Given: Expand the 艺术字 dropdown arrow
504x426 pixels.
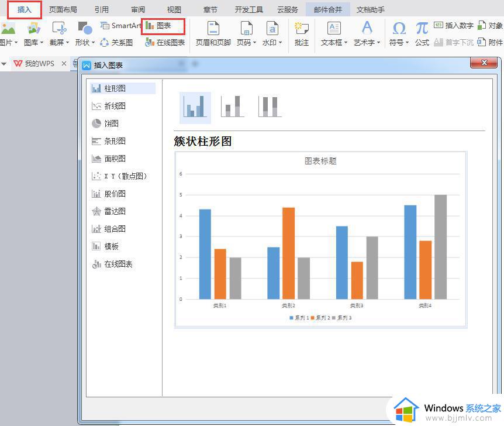Looking at the screenshot, I should point(379,43).
